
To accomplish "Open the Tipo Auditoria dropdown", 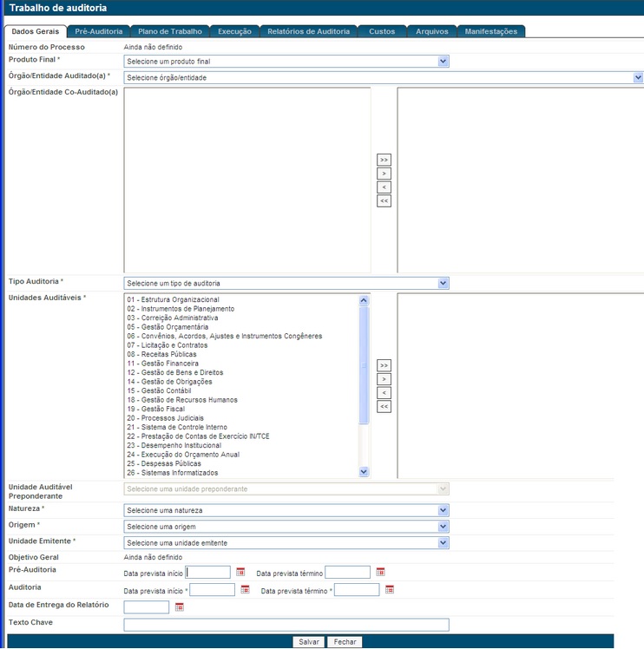I will point(444,284).
